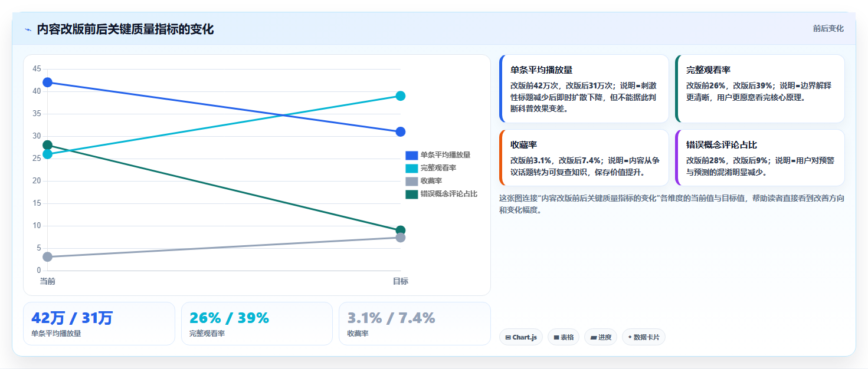Click the cyan data point at 39 for 目标
Viewport: 868px width, 369px height.
pos(400,95)
